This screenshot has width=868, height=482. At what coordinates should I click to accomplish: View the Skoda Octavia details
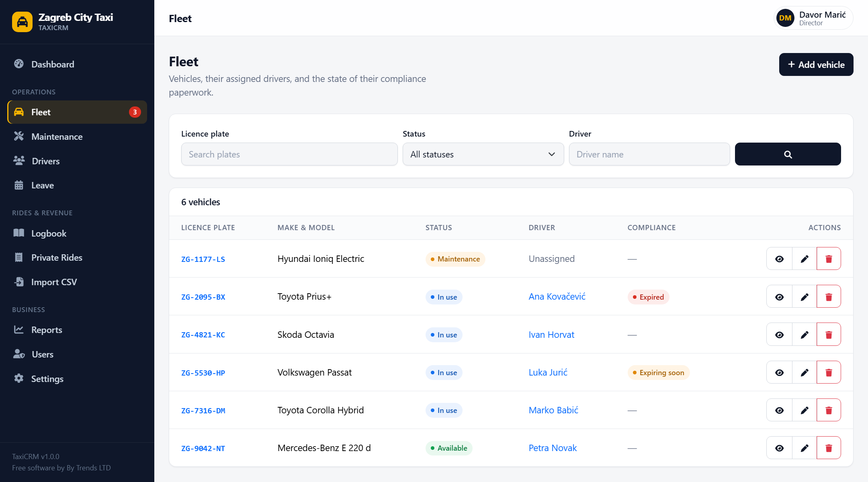click(779, 334)
